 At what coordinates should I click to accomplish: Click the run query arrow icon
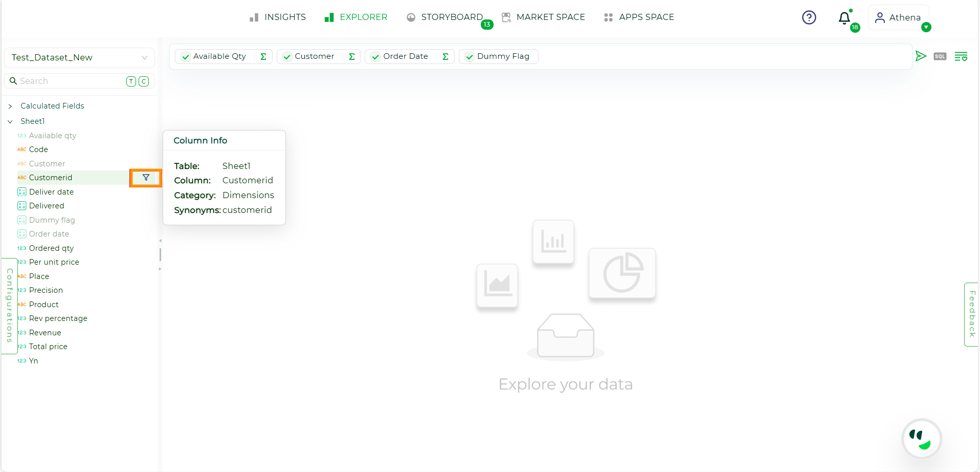[921, 56]
